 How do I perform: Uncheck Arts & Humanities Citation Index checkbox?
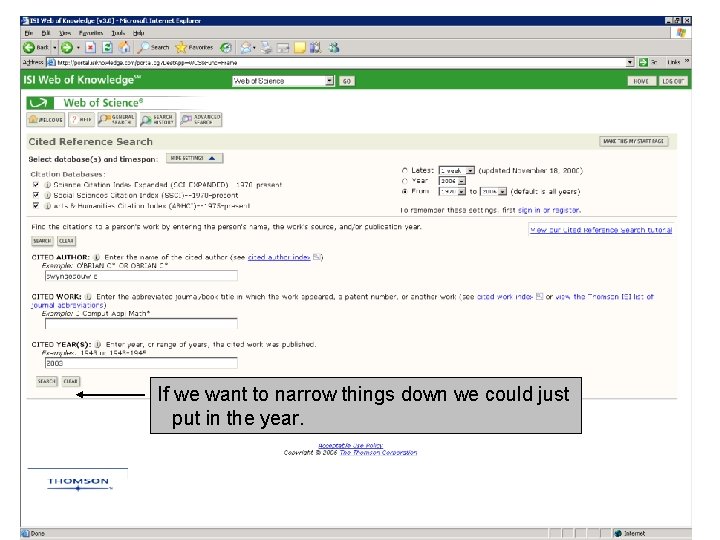[36, 205]
